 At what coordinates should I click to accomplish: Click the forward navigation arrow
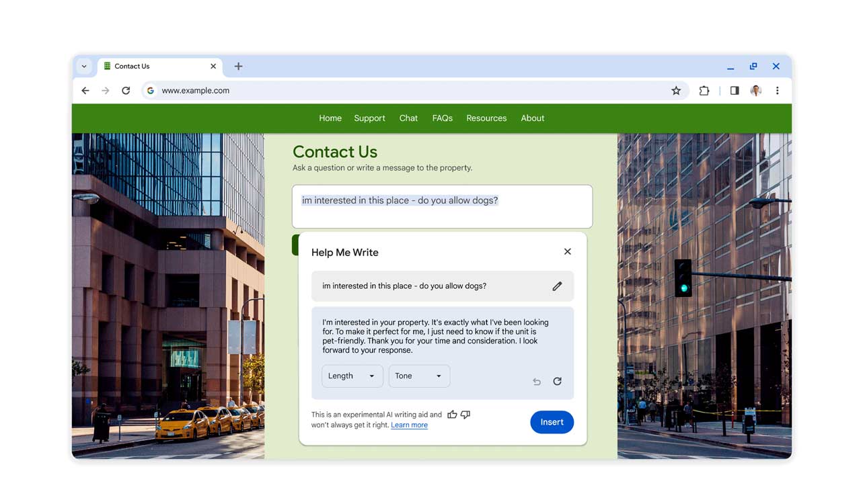pyautogui.click(x=106, y=90)
